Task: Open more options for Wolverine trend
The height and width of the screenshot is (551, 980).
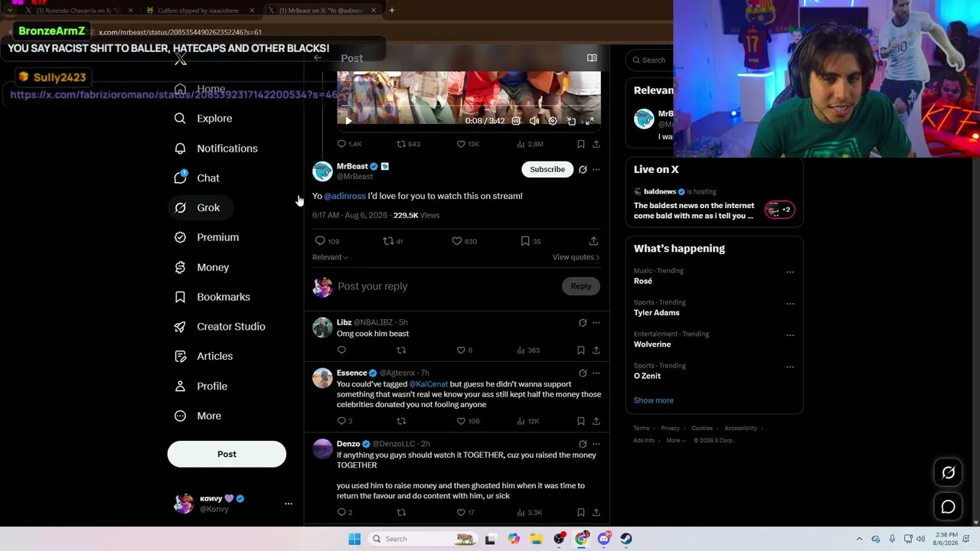Action: tap(790, 335)
